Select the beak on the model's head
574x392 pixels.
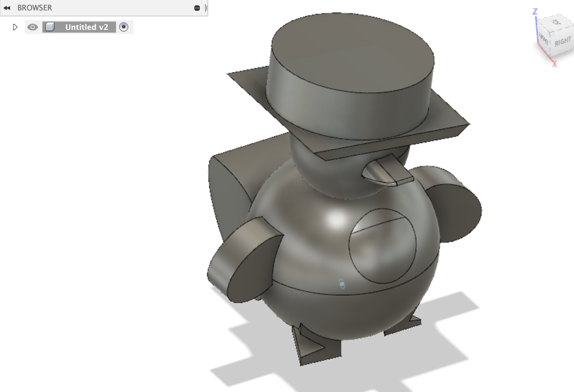[387, 171]
